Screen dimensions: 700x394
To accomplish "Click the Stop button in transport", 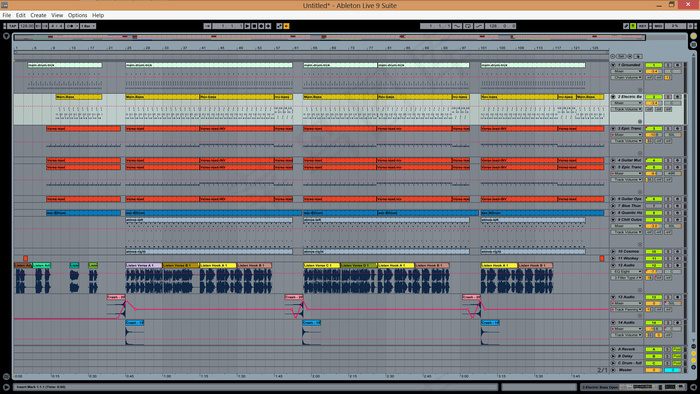I will (254, 26).
